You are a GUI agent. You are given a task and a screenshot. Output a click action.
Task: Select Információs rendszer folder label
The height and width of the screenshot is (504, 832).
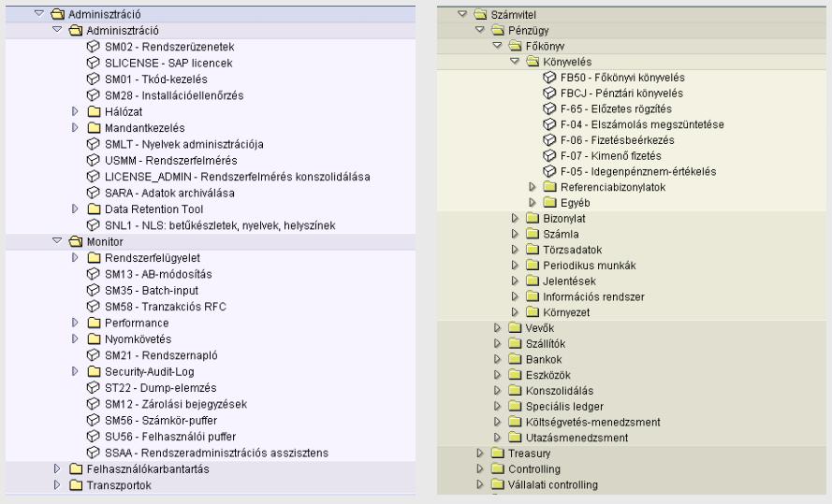(593, 296)
